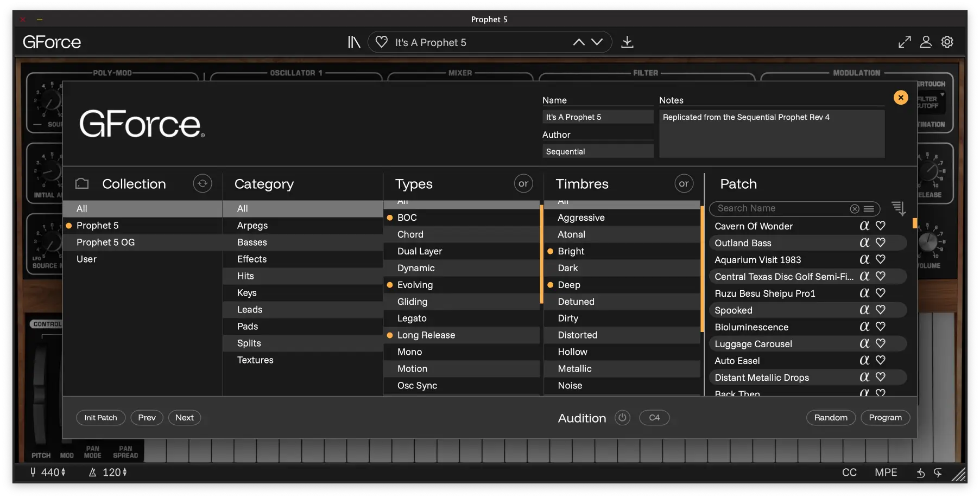This screenshot has width=980, height=498.
Task: Go to next patch with down chevron
Action: [x=597, y=42]
